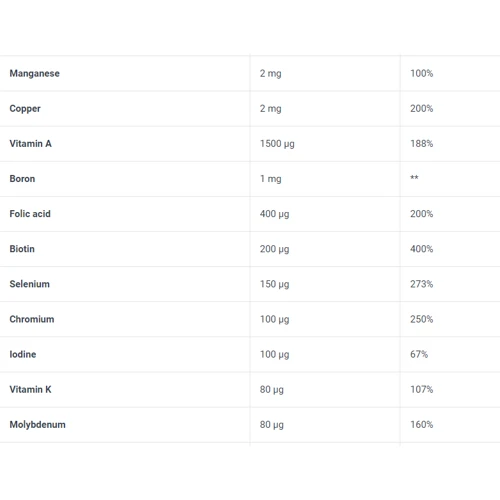Click the Selenium row label
The width and height of the screenshot is (500, 500).
30,284
